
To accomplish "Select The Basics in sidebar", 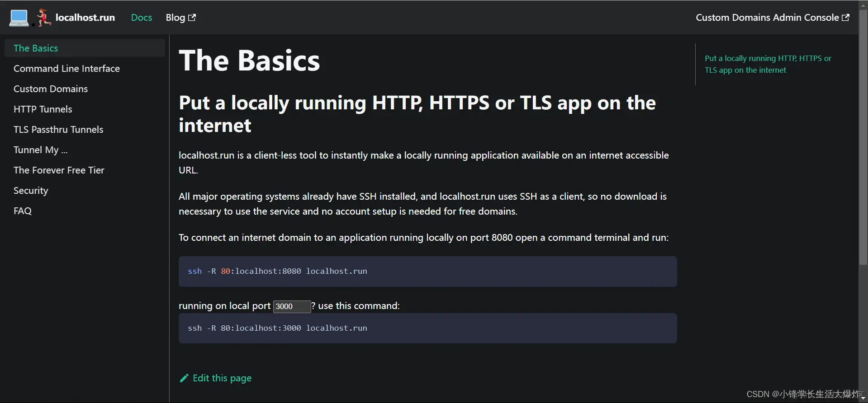I will click(x=85, y=48).
